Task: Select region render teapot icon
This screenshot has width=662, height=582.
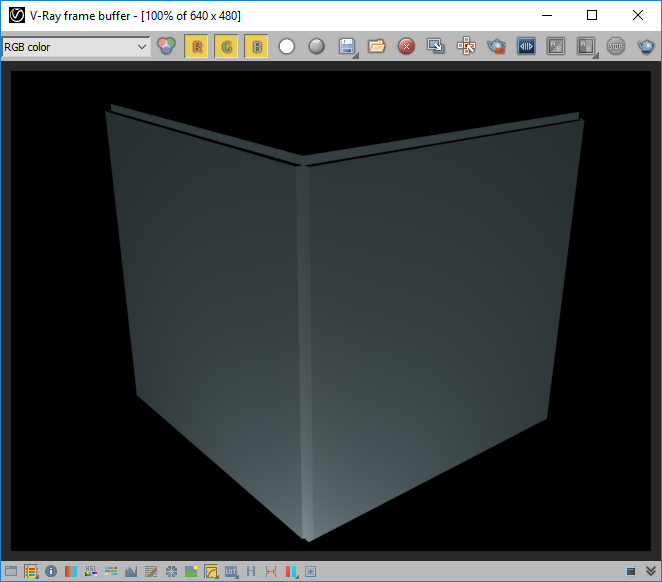Action: (496, 46)
